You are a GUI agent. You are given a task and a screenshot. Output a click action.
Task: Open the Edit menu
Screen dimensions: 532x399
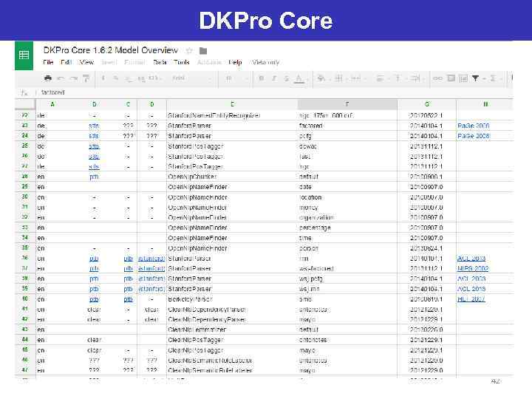66,62
